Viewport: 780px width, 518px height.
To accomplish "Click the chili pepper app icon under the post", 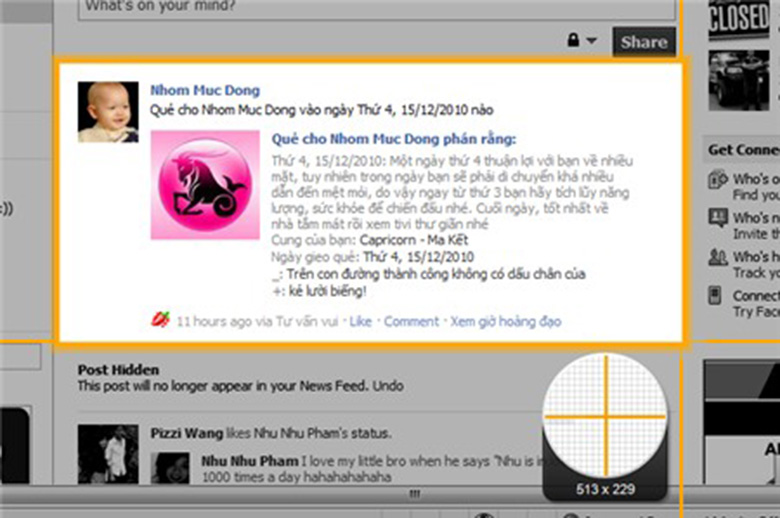I will click(x=159, y=321).
